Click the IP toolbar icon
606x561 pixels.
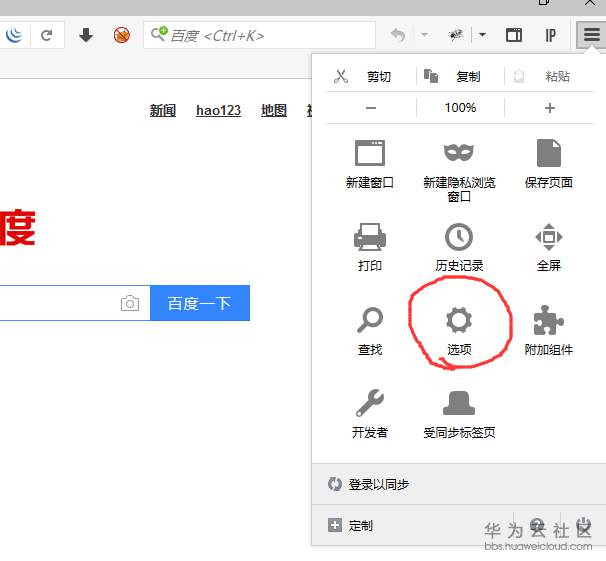point(551,35)
